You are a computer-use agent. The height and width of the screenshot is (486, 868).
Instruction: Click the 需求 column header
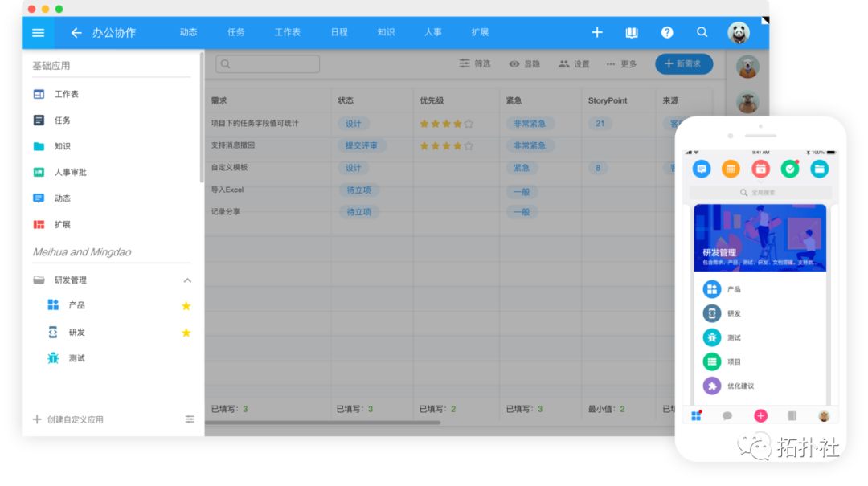pos(219,100)
